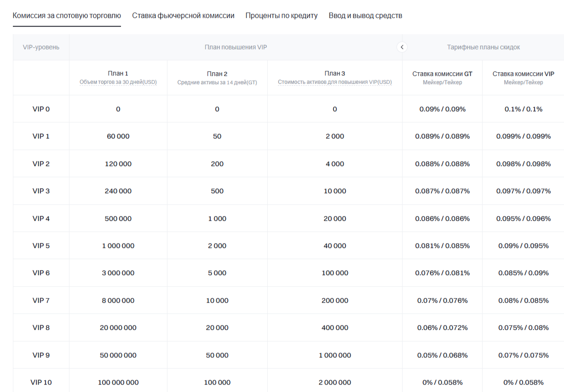The height and width of the screenshot is (392, 564).
Task: Click VIP 3 trading volume 240 000 cell
Action: 118,191
